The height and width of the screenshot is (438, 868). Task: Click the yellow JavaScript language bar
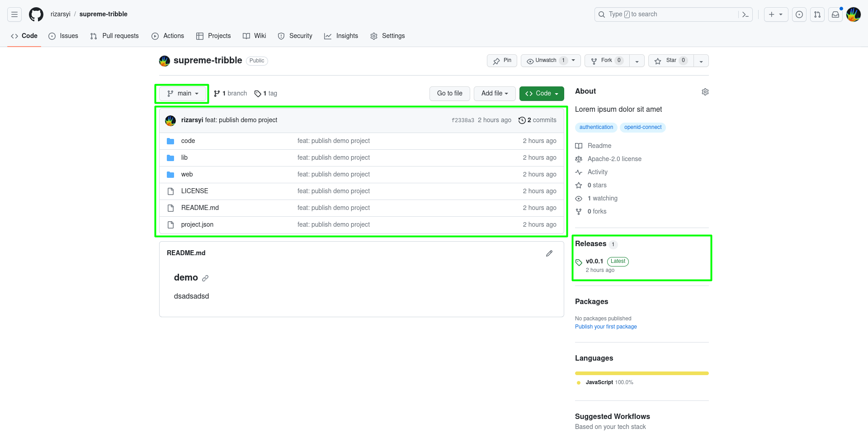(x=642, y=373)
